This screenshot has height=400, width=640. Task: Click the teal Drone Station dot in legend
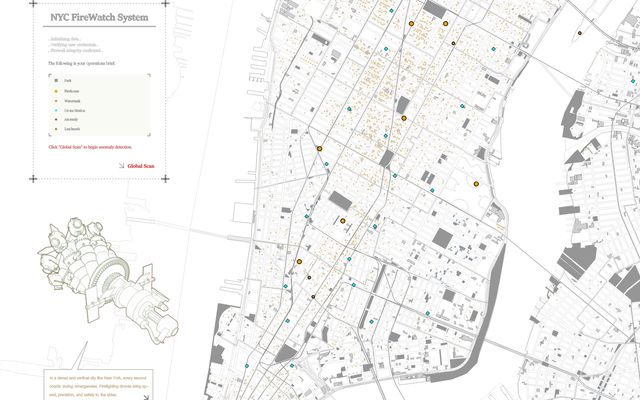click(x=56, y=110)
